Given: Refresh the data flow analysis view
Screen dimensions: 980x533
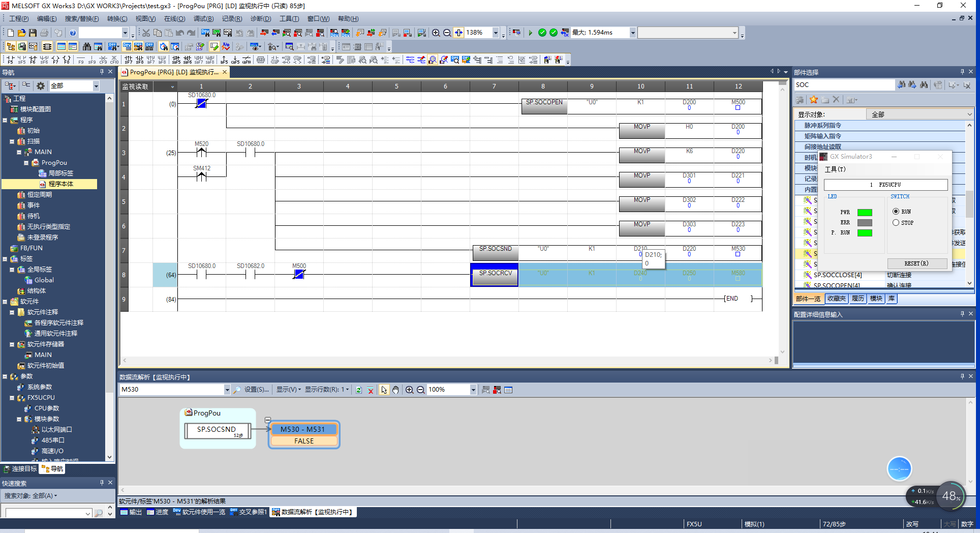Looking at the screenshot, I should (359, 390).
